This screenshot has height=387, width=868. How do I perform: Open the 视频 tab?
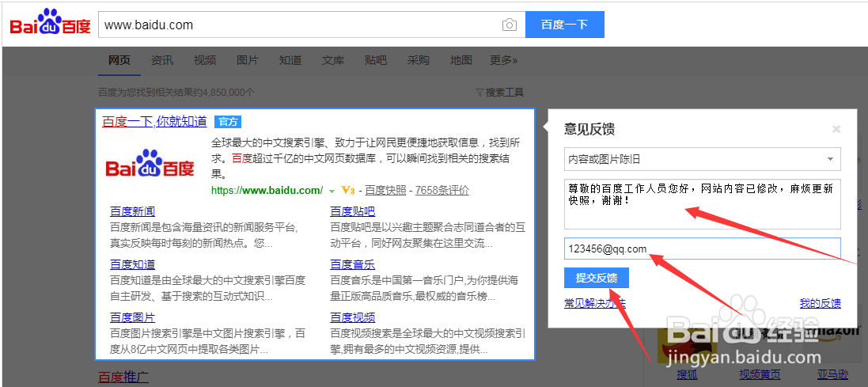[204, 60]
